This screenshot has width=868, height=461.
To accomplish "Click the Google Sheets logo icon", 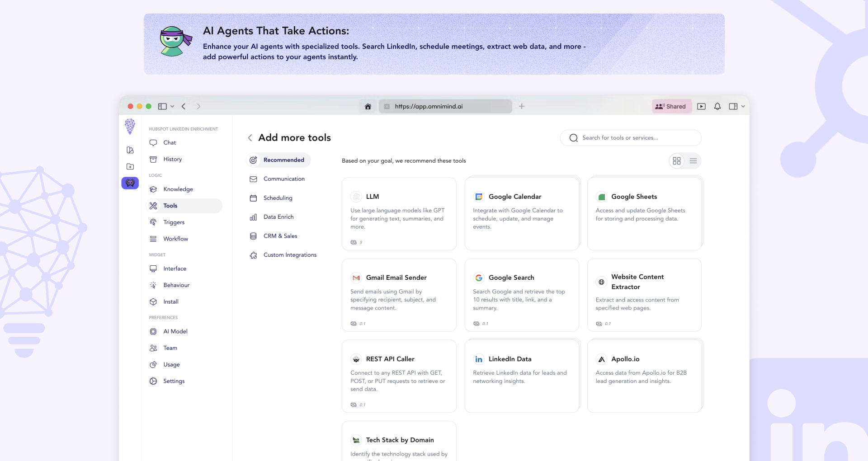I will click(x=601, y=197).
